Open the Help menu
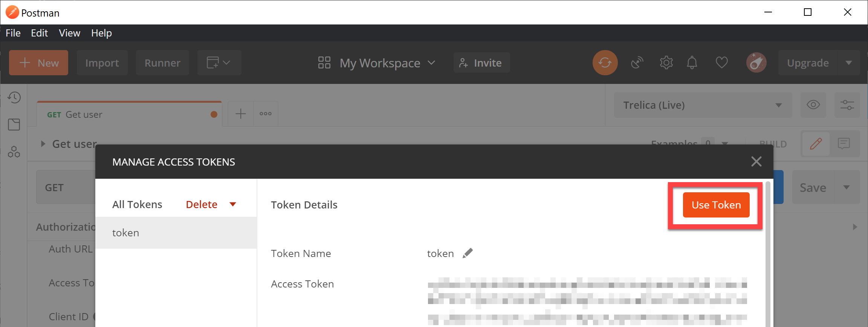 [101, 33]
